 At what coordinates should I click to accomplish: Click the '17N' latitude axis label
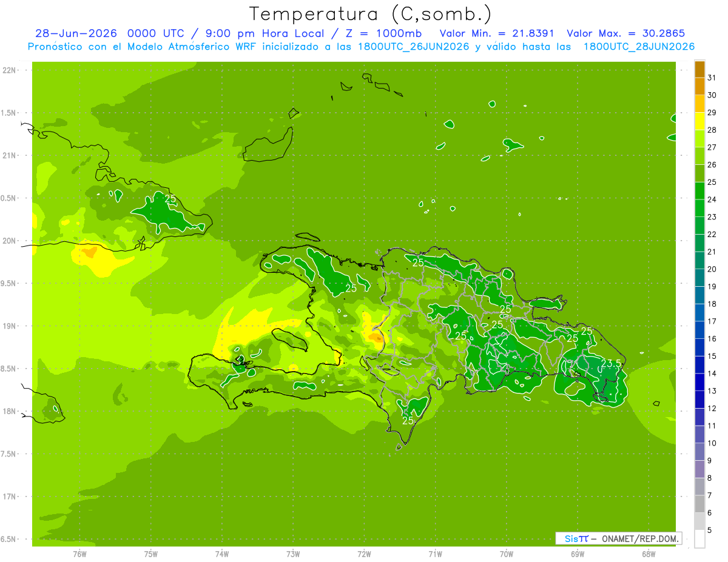[x=10, y=497]
